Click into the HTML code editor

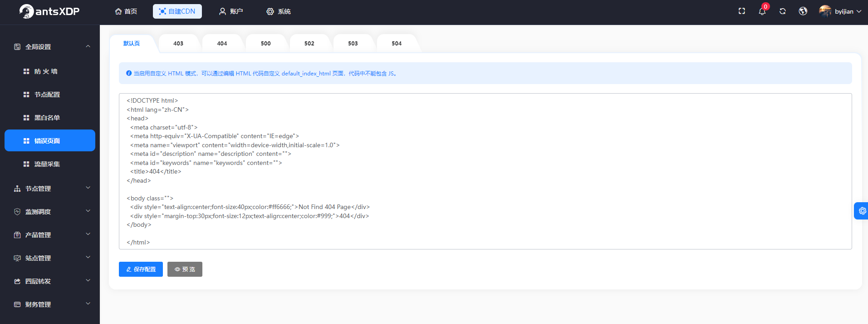(x=485, y=171)
